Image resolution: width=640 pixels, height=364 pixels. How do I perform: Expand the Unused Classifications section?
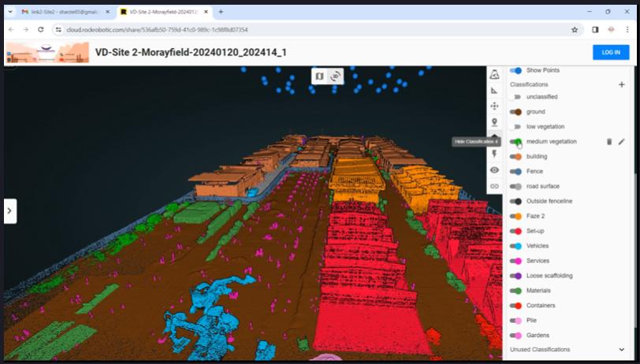pos(621,350)
